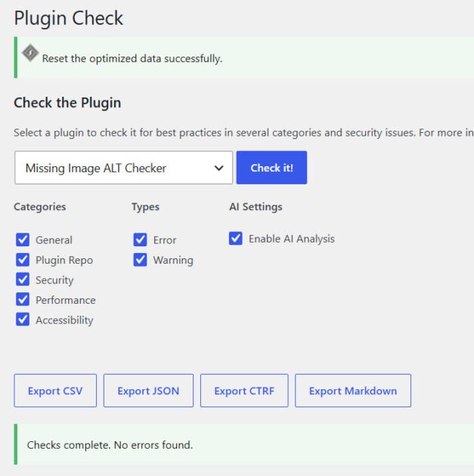474x476 pixels.
Task: Toggle the Warning type checkbox
Action: tap(140, 260)
